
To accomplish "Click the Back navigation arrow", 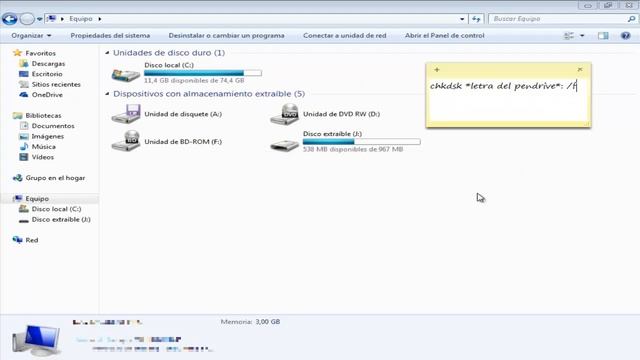I will coord(9,19).
